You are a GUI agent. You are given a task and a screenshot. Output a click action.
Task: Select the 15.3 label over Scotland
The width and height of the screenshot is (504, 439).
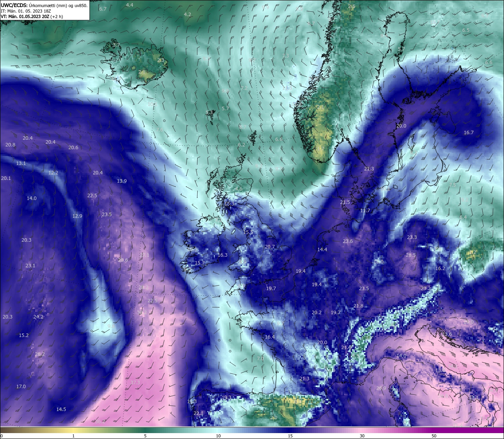[229, 204]
